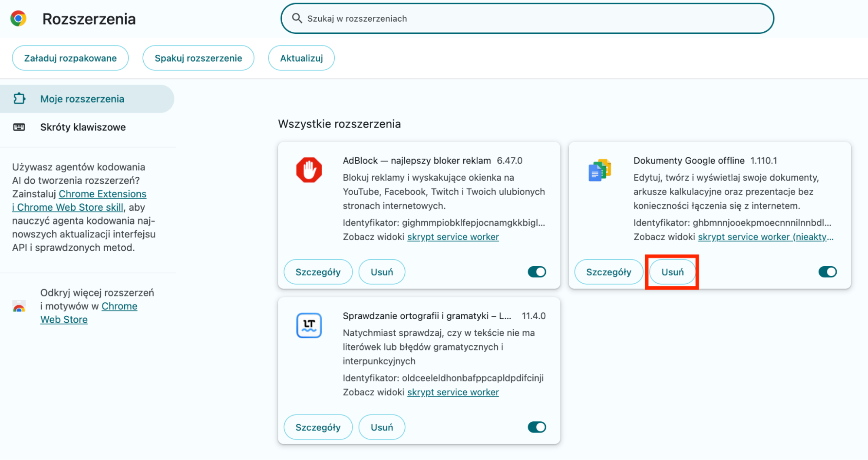Open the Chrome Web Store link
868x460 pixels.
pyautogui.click(x=89, y=313)
